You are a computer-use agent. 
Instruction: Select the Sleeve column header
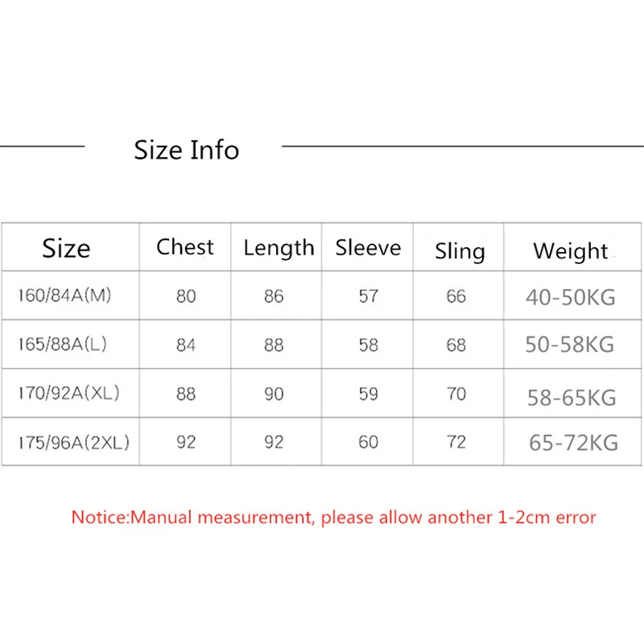coord(368,248)
